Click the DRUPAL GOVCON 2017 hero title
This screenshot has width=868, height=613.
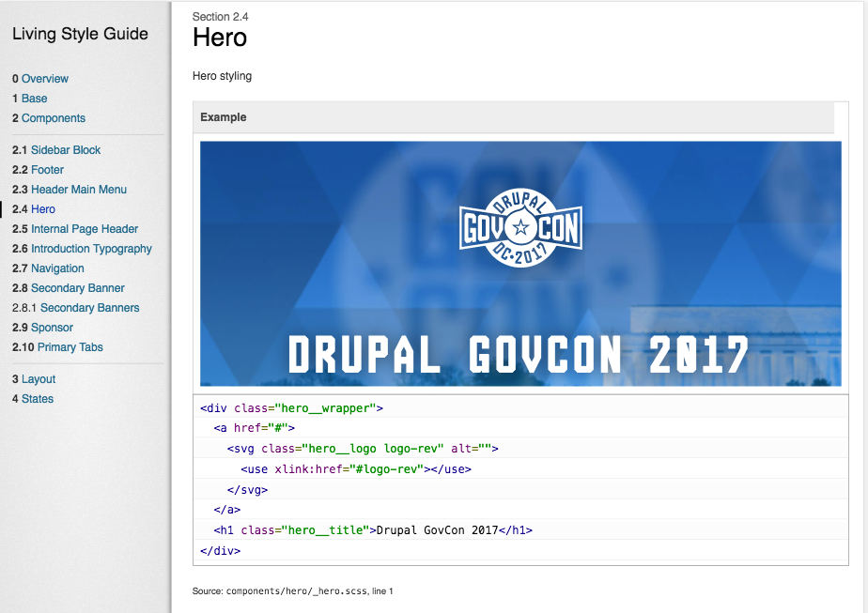click(519, 354)
